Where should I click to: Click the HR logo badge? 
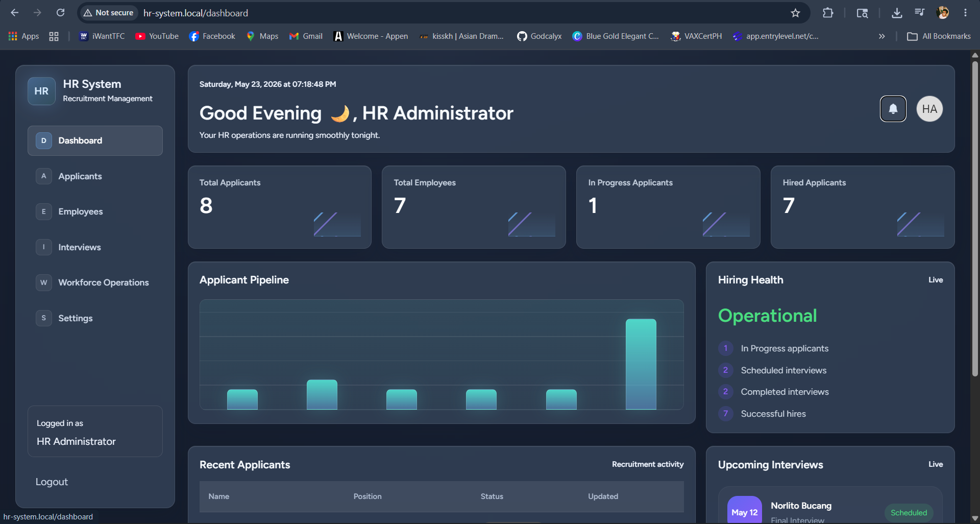(41, 91)
